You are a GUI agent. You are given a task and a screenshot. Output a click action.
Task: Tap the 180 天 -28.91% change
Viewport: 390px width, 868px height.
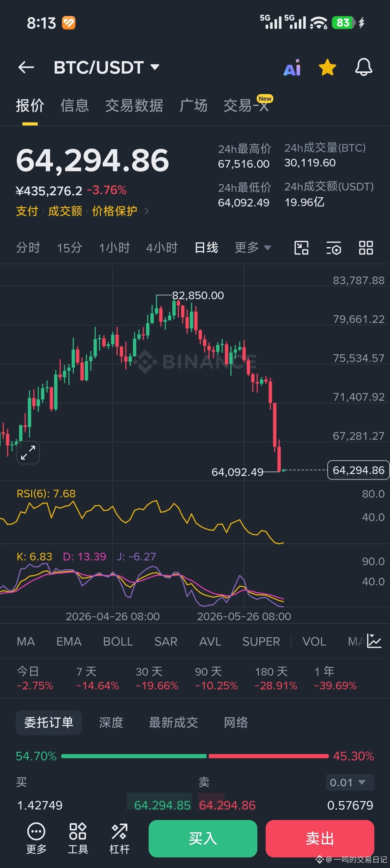tap(276, 678)
